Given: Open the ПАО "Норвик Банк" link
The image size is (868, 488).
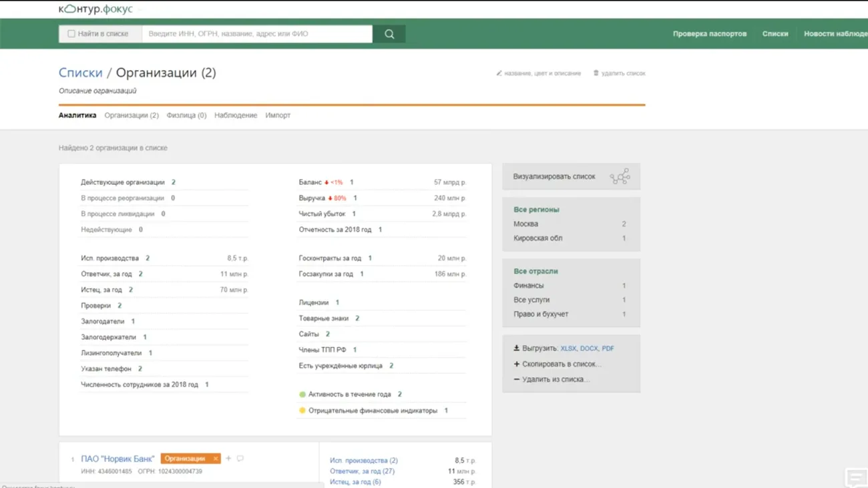Looking at the screenshot, I should tap(118, 459).
